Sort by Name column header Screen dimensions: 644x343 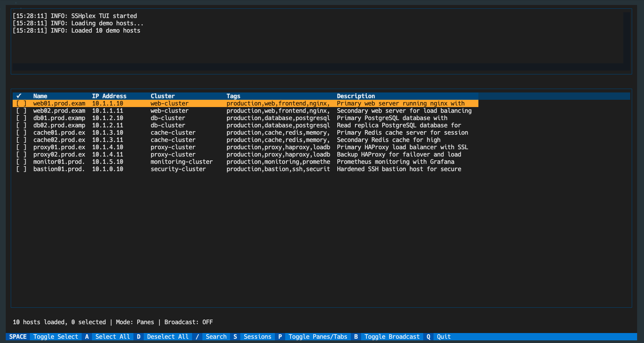tap(40, 96)
